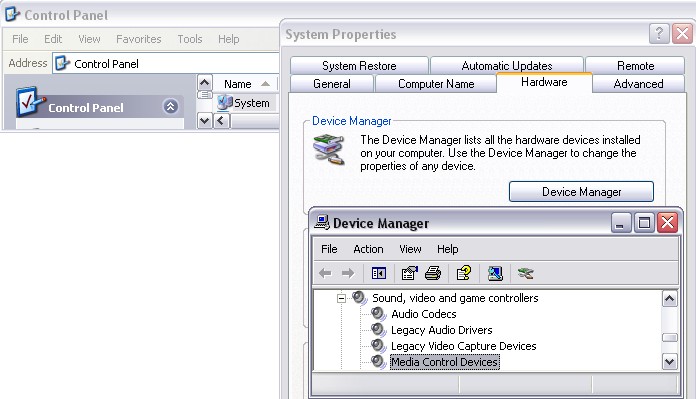Click Control Panel sidebar scroll down arrow
This screenshot has height=399, width=696.
(x=204, y=120)
